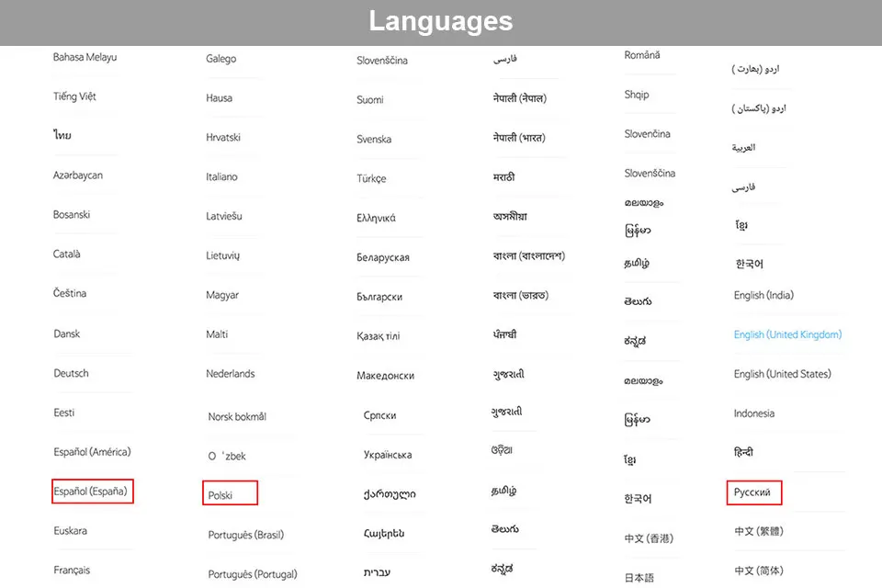
Task: Pick ਪੰਜਾਬੀ language
Action: [504, 334]
